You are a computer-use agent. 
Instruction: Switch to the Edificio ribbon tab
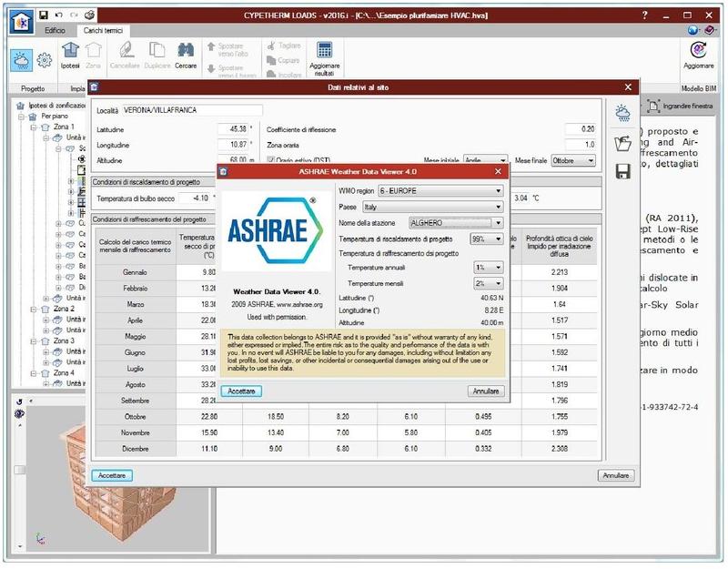[x=55, y=30]
